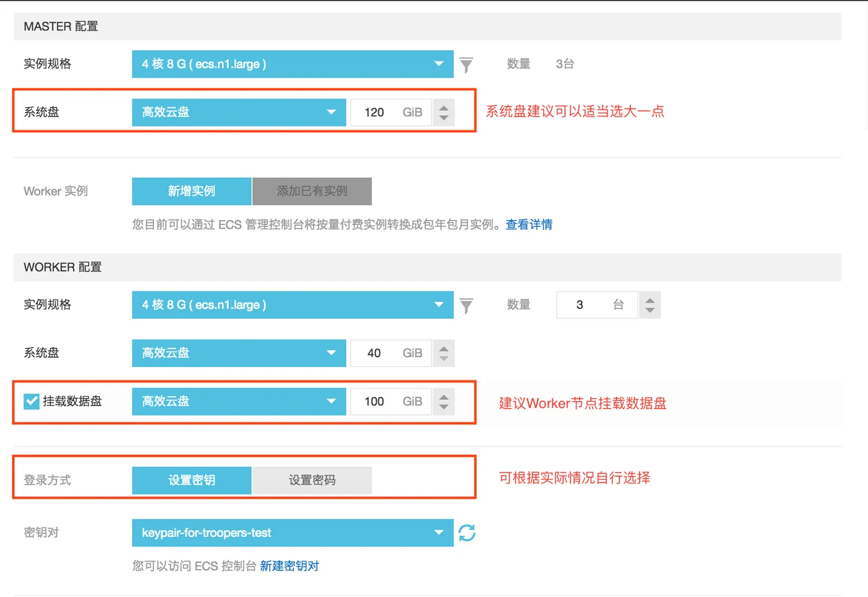The image size is (868, 597).
Task: Increase the data disk size
Action: 444,397
